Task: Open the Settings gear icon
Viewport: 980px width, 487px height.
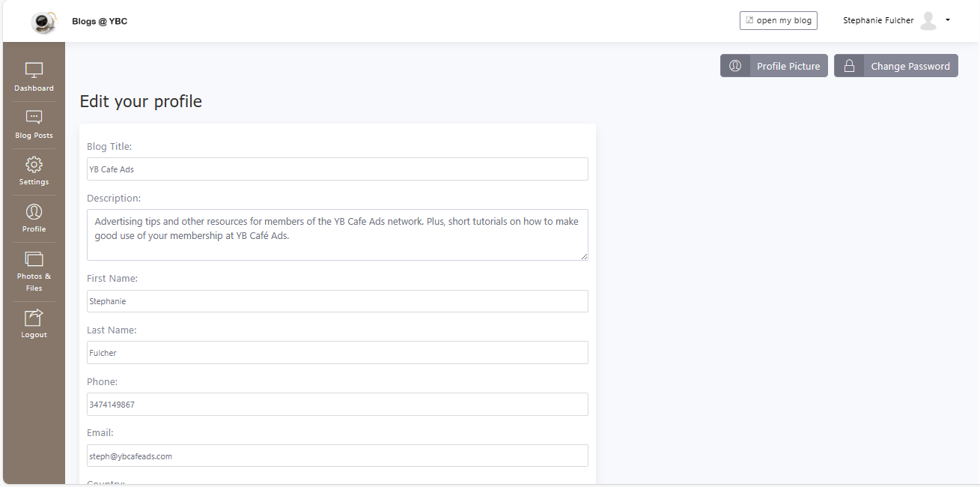Action: pyautogui.click(x=34, y=164)
